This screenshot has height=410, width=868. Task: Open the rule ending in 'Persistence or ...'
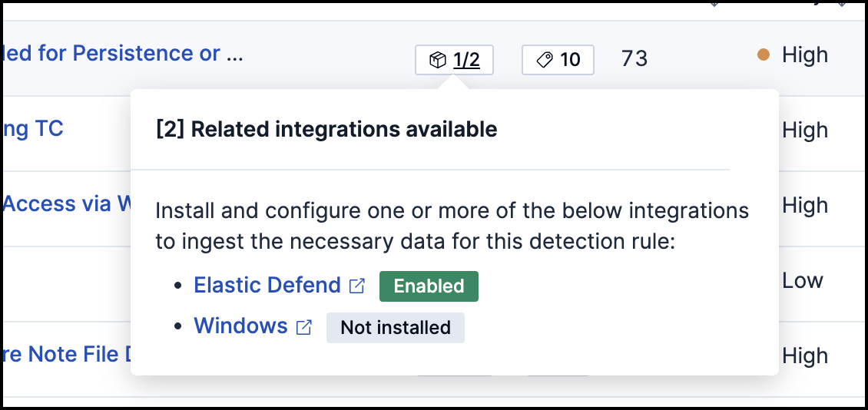pyautogui.click(x=123, y=54)
